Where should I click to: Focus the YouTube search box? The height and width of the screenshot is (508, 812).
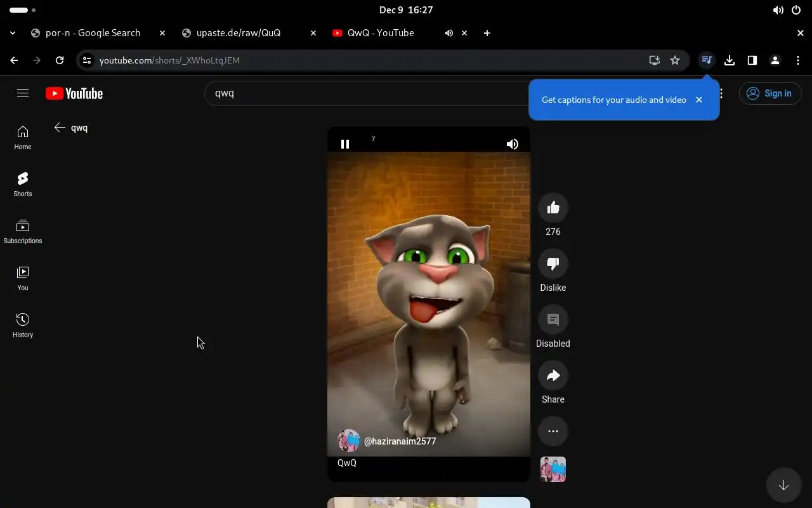click(x=368, y=93)
